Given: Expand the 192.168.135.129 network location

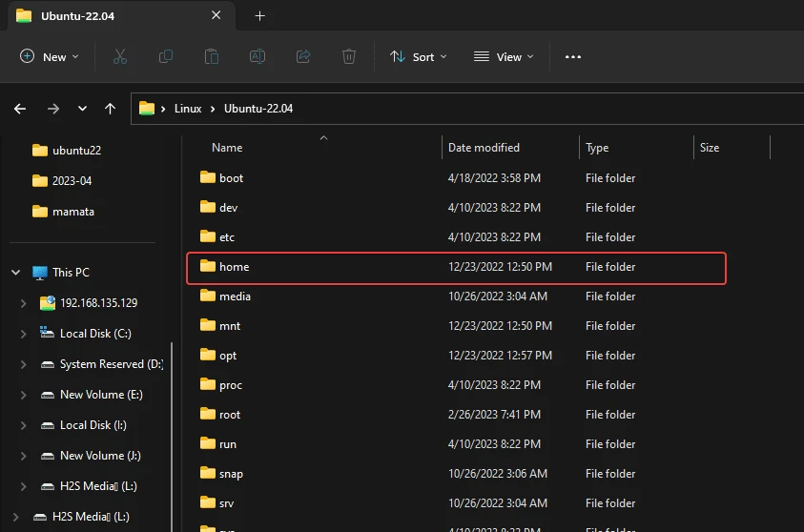Looking at the screenshot, I should (23, 303).
